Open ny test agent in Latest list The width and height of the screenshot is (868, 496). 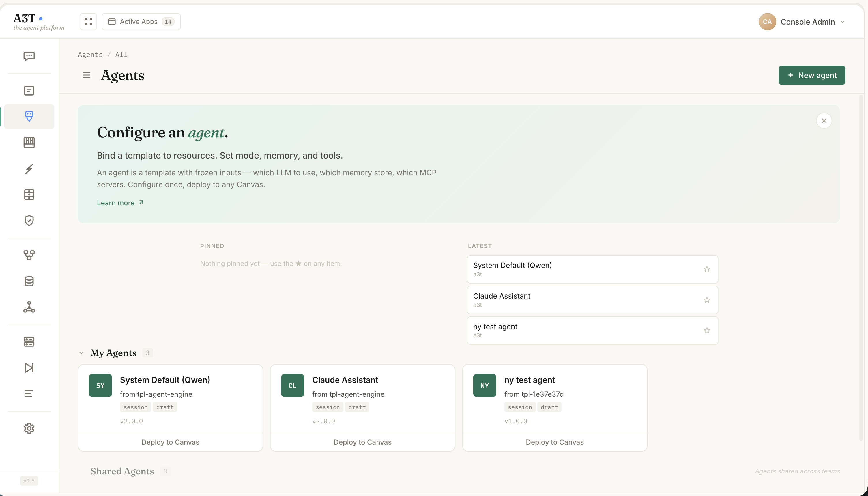coord(592,331)
